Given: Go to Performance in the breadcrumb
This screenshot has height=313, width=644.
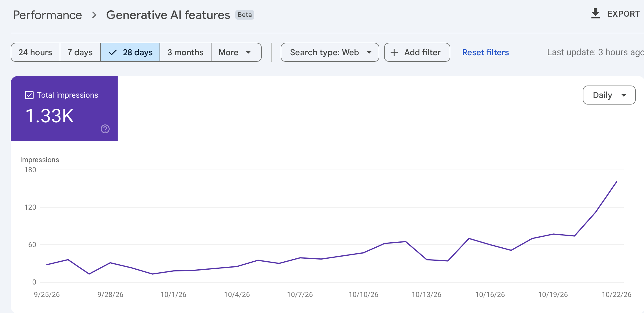Looking at the screenshot, I should click(x=48, y=15).
